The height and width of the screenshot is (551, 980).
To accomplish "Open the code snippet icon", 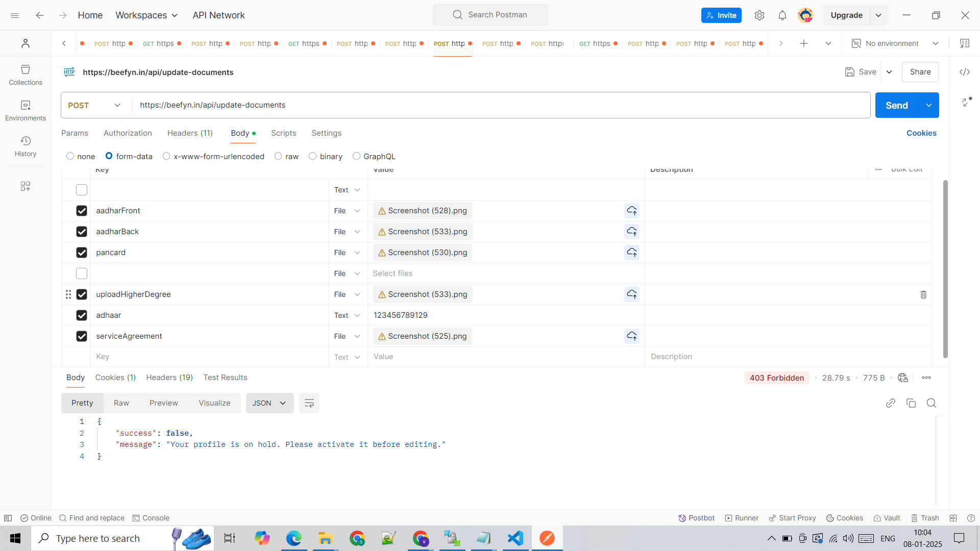I will (x=965, y=72).
